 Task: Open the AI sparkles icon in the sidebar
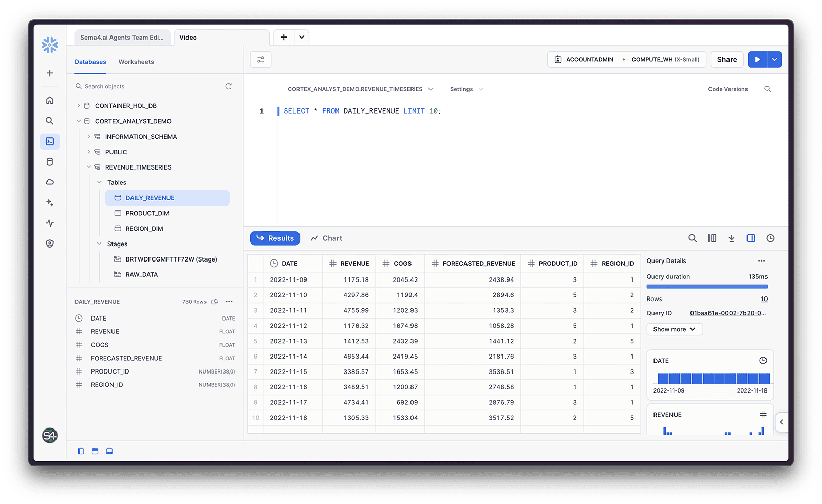pyautogui.click(x=49, y=202)
